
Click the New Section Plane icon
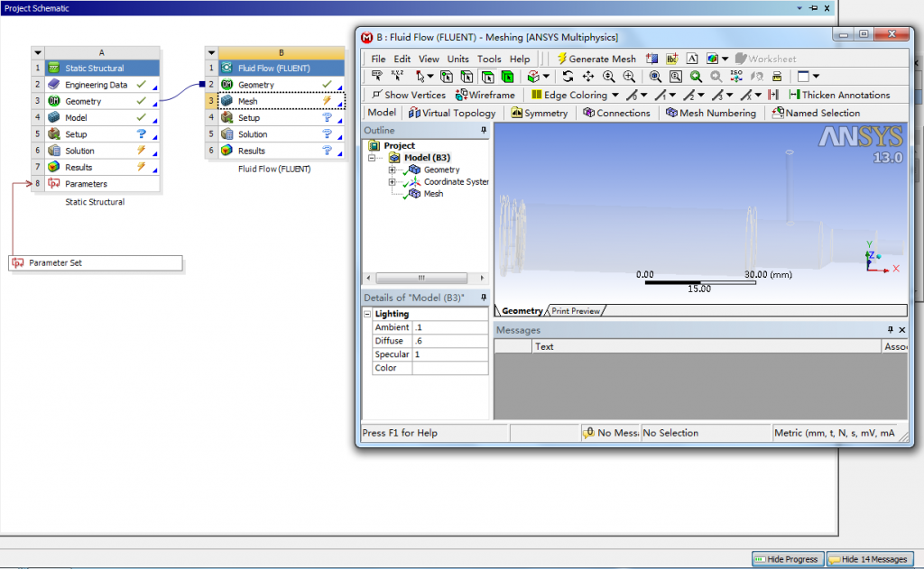pos(651,59)
